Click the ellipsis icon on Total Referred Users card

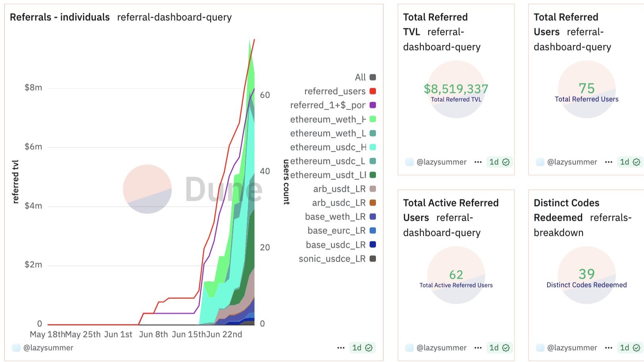[609, 162]
